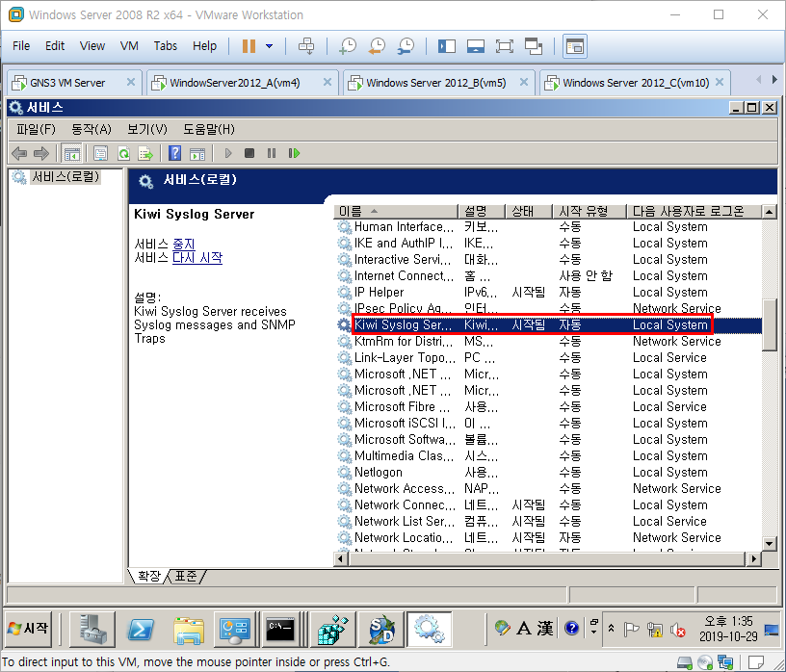The image size is (786, 672).
Task: Click the revert snapshot icon
Action: (377, 46)
